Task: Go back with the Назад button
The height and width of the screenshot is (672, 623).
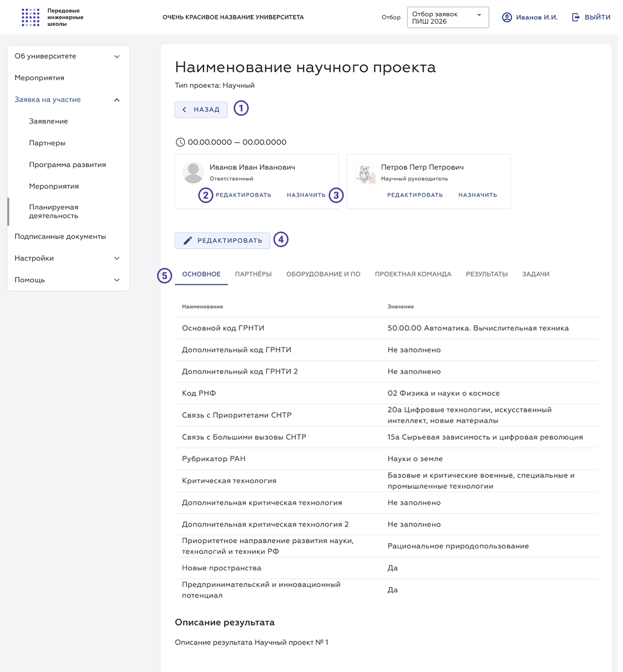Action: 201,109
